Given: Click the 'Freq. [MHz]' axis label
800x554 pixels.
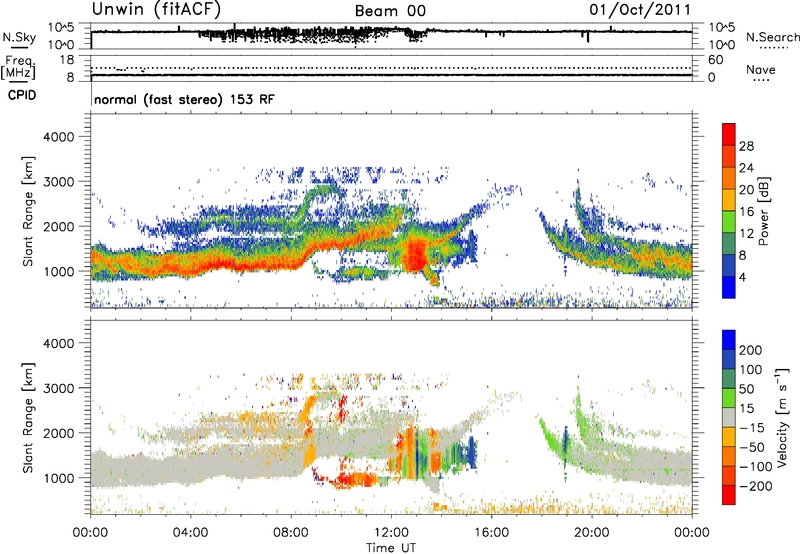Looking at the screenshot, I should (x=19, y=67).
